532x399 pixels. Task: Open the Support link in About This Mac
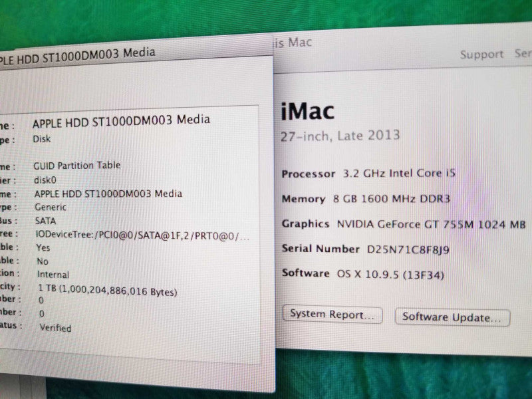481,55
